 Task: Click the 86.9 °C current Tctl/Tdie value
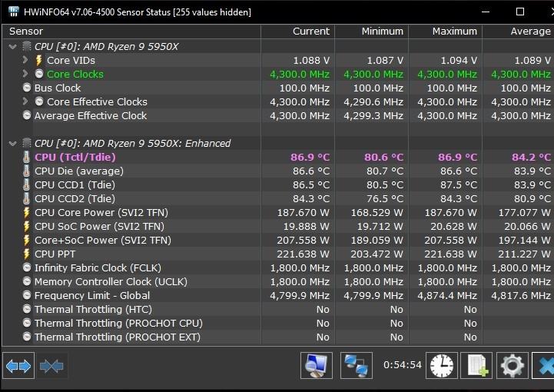pyautogui.click(x=310, y=158)
